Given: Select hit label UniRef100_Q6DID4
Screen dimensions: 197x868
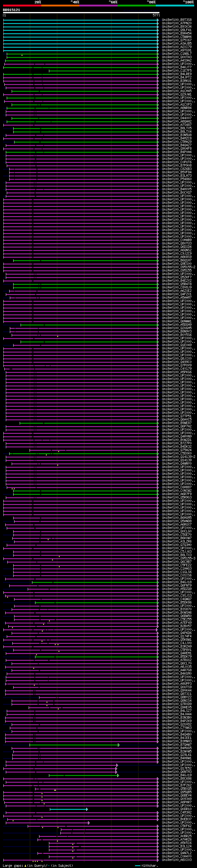Looking at the screenshot, I should 177,247.
